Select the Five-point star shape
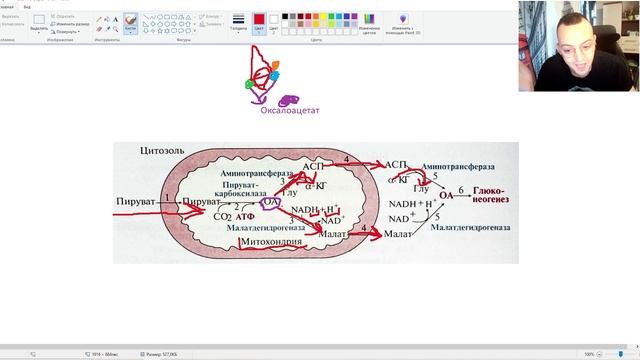The width and height of the screenshot is (640, 360). coord(160,31)
